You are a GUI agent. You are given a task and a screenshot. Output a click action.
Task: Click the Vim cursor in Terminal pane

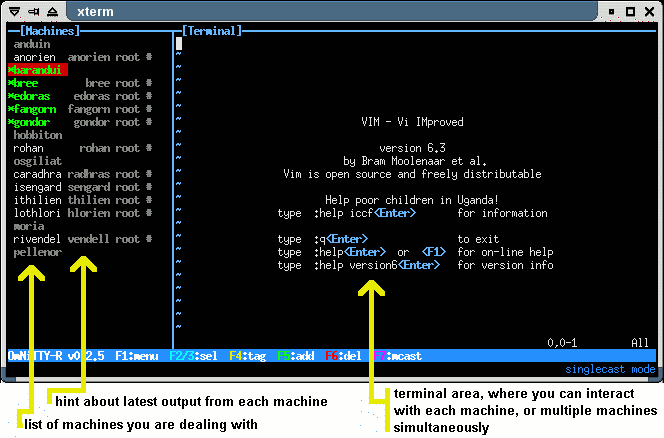point(180,44)
